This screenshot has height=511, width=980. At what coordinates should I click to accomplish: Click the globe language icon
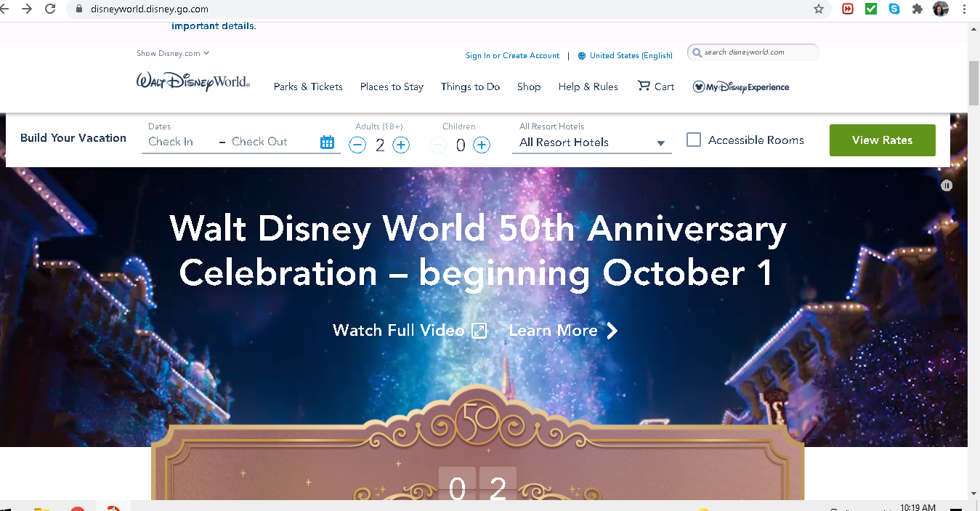[582, 56]
